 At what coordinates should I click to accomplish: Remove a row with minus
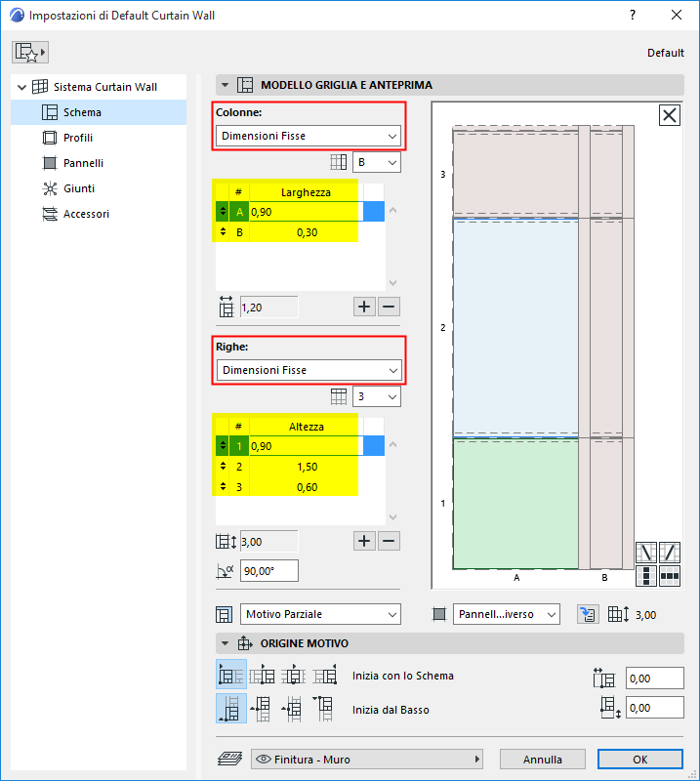(x=389, y=541)
